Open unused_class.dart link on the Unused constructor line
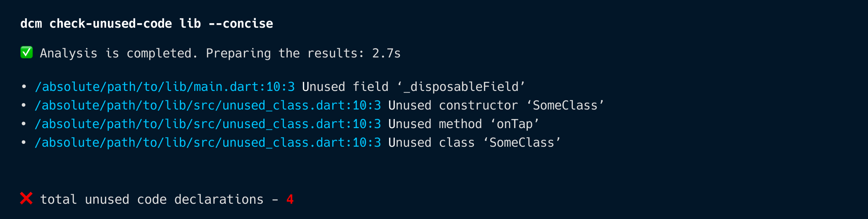Image resolution: width=868 pixels, height=219 pixels. (208, 105)
